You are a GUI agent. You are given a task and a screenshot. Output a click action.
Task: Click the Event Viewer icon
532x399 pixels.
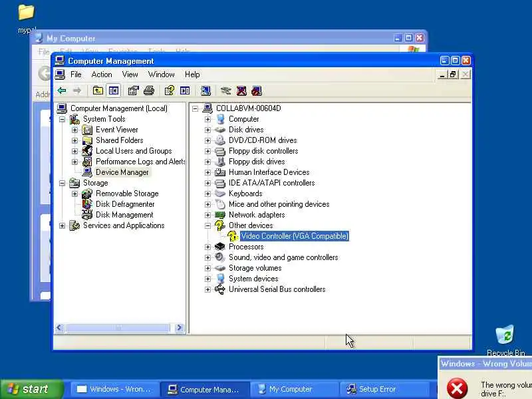tap(87, 130)
